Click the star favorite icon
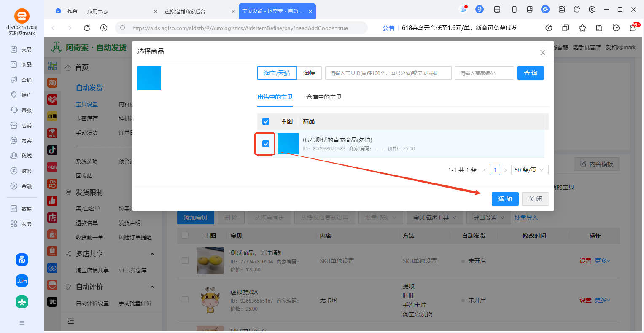 pyautogui.click(x=582, y=28)
